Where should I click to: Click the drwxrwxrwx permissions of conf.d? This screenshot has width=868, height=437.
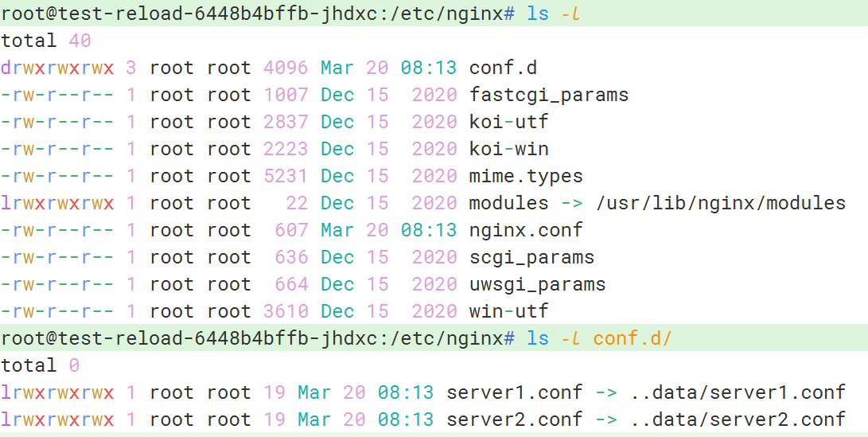[57, 68]
